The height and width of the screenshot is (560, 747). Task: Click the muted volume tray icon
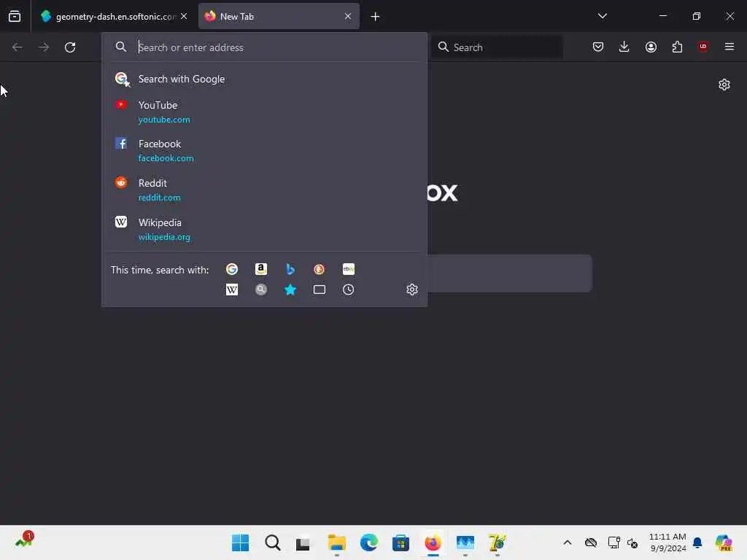coord(632,542)
